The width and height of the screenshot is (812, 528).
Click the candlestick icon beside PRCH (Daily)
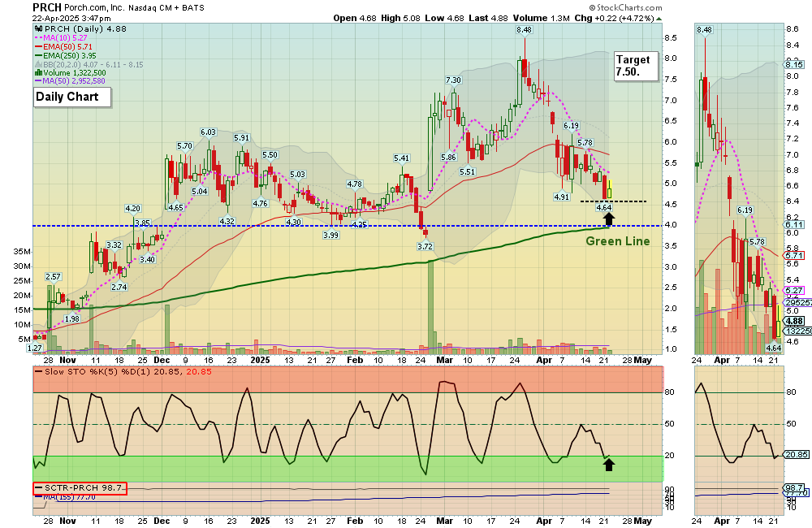[38, 29]
